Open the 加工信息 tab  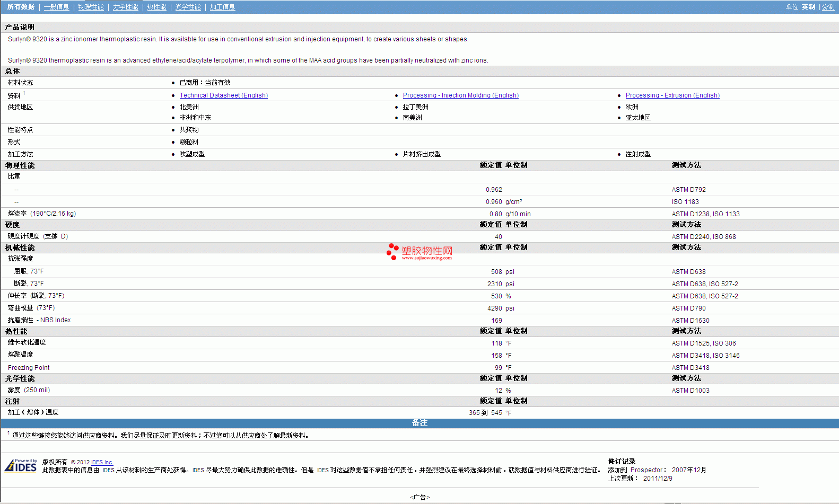[x=222, y=7]
